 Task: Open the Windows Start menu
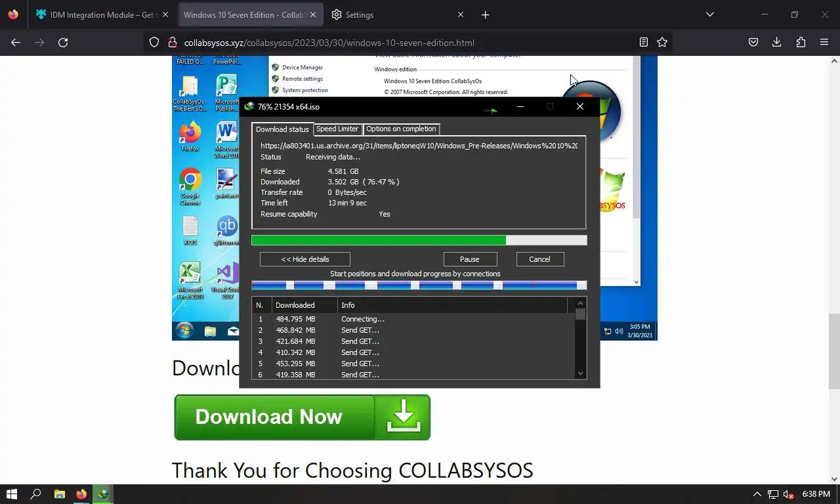[11, 494]
